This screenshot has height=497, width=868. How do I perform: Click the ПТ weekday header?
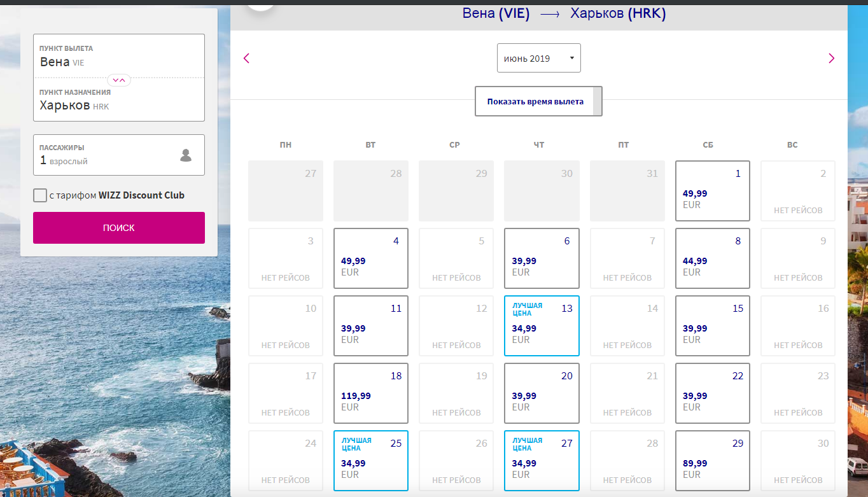624,145
